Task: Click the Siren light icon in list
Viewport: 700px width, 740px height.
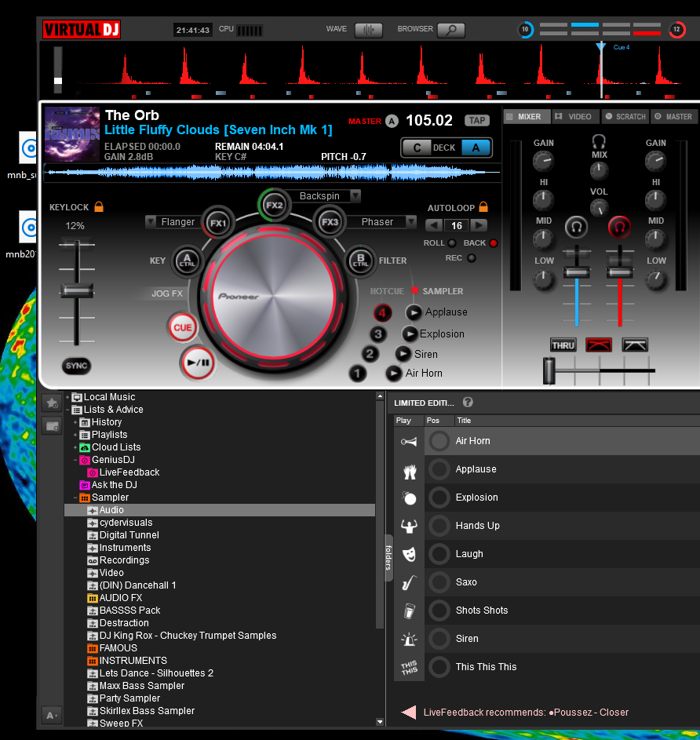Action: click(x=409, y=639)
